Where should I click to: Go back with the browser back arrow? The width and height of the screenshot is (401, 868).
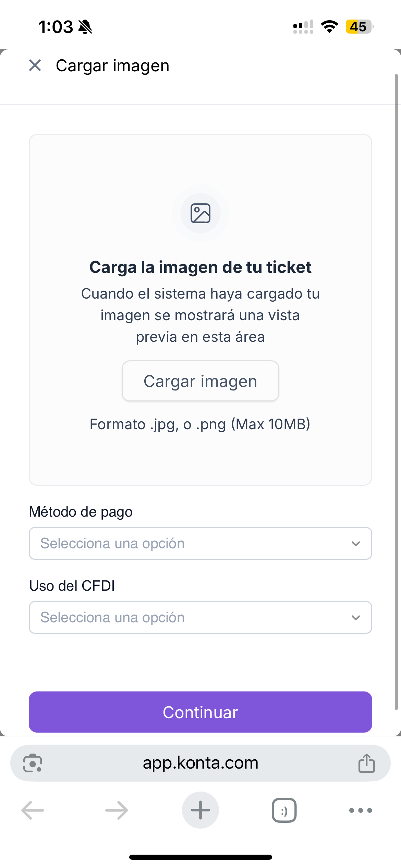tap(33, 810)
